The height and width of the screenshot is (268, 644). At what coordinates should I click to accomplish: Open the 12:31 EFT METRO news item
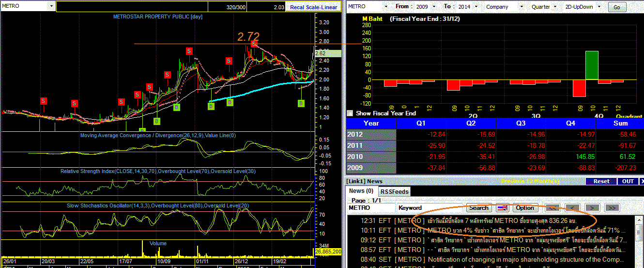pyautogui.click(x=490, y=221)
